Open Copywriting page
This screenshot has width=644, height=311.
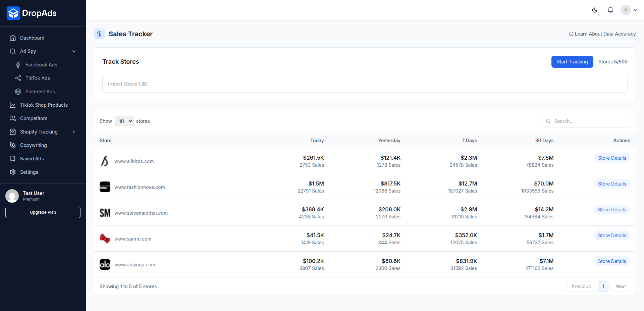click(34, 145)
